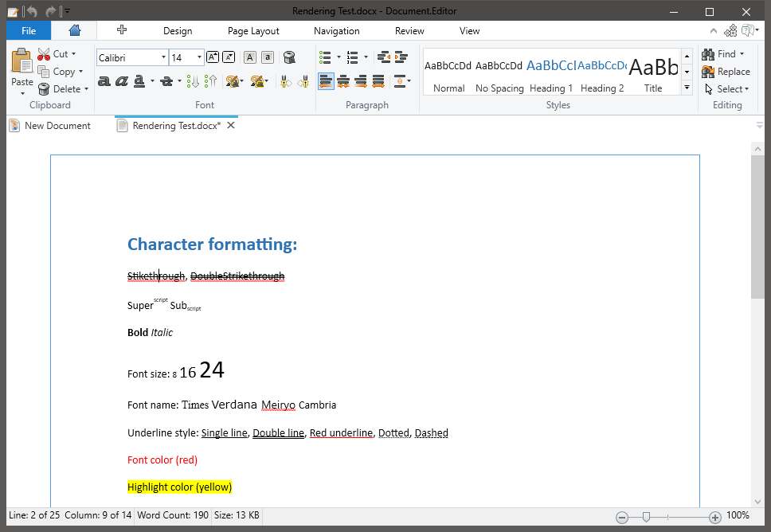The image size is (771, 532).
Task: Apply the No Spacing style
Action: pos(499,74)
